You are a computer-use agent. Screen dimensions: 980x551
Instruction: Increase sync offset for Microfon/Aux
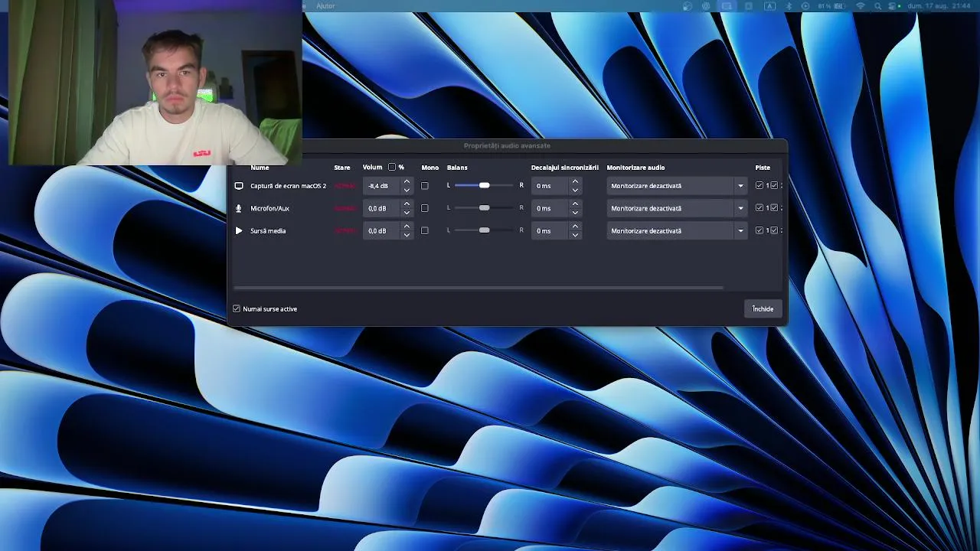click(575, 204)
